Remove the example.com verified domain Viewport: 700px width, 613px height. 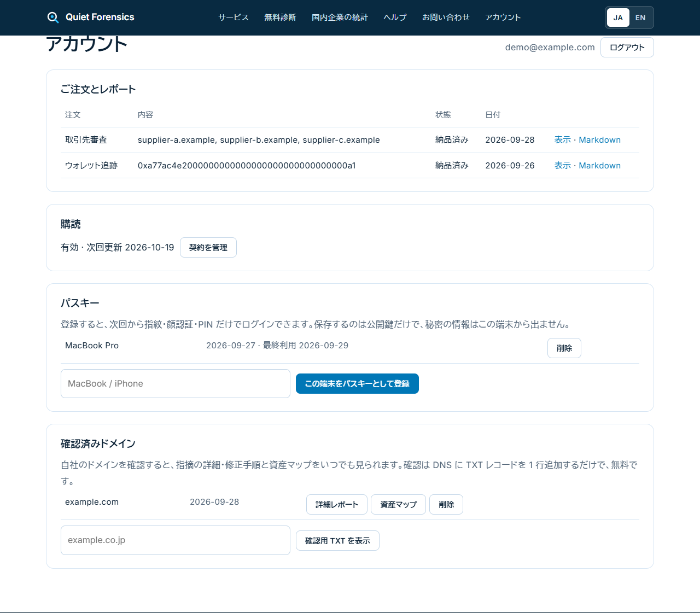click(x=446, y=505)
